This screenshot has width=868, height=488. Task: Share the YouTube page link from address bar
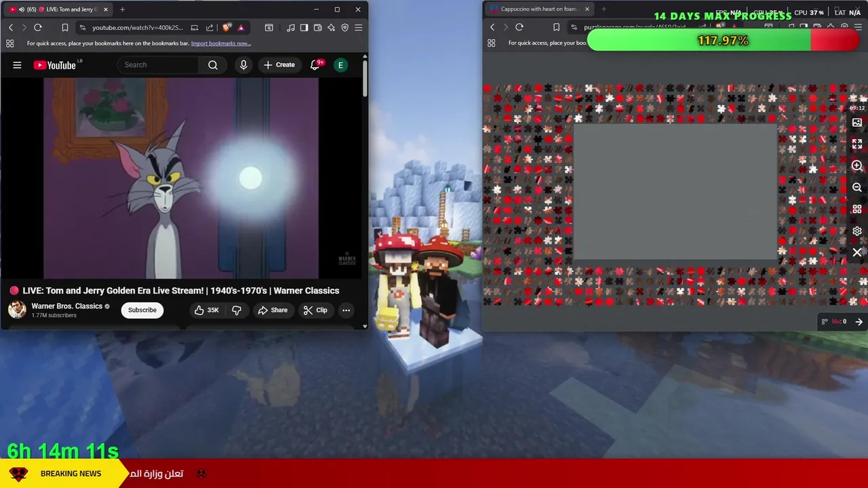[x=210, y=28]
